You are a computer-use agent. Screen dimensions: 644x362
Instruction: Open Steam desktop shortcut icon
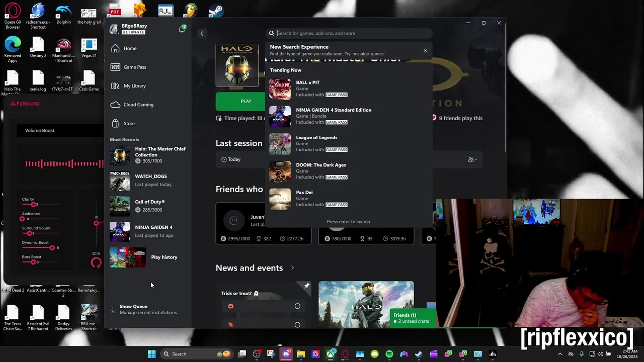[216, 10]
